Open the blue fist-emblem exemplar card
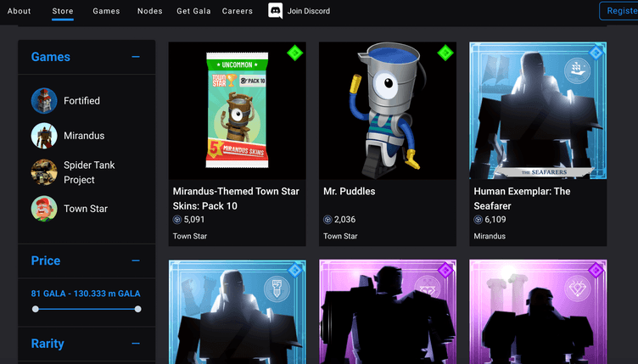638x364 pixels. 238,312
